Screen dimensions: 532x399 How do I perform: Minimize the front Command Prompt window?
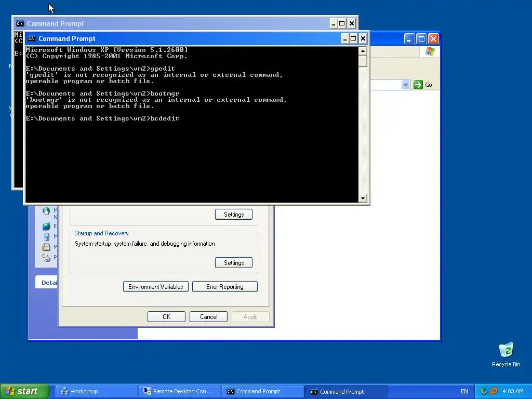click(x=345, y=38)
